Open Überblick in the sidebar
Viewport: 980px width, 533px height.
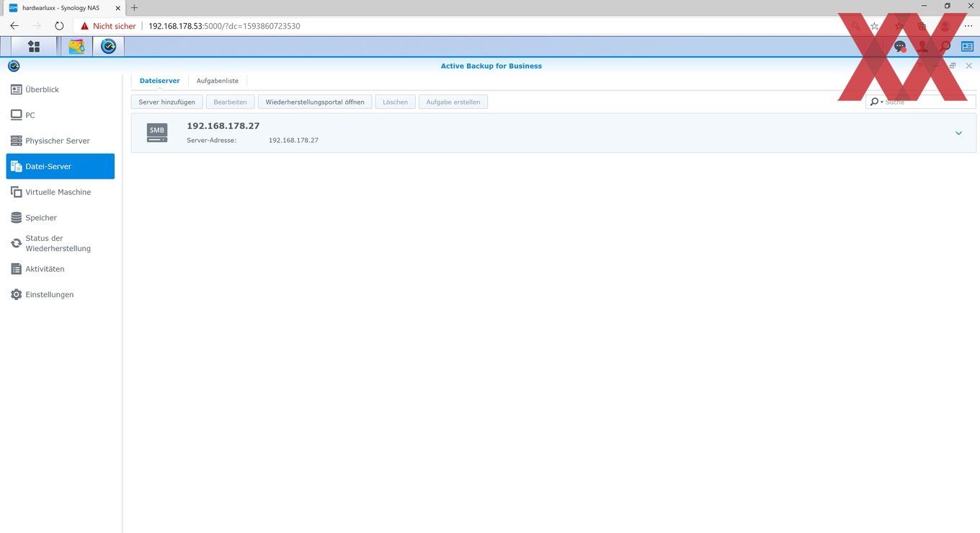coord(61,89)
